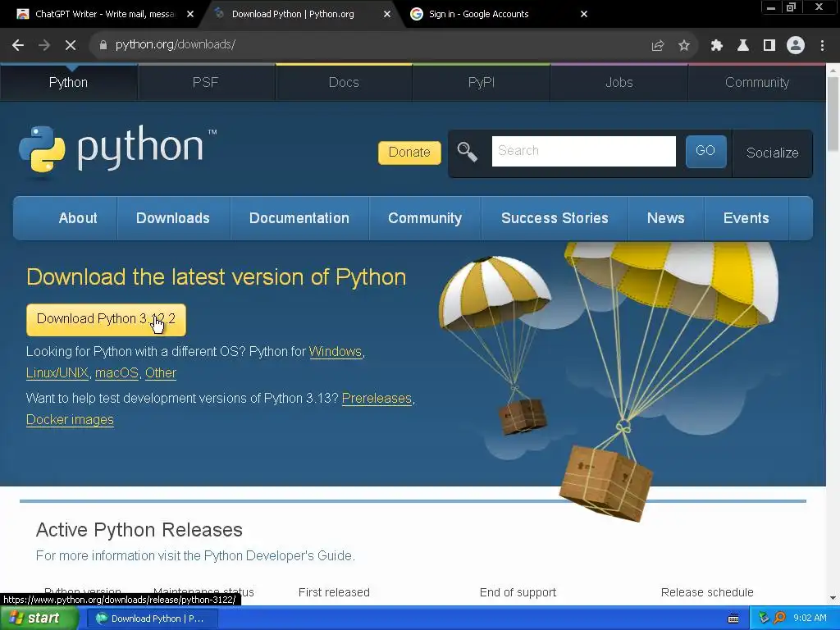
Task: Click the system tray network icon
Action: [x=764, y=619]
